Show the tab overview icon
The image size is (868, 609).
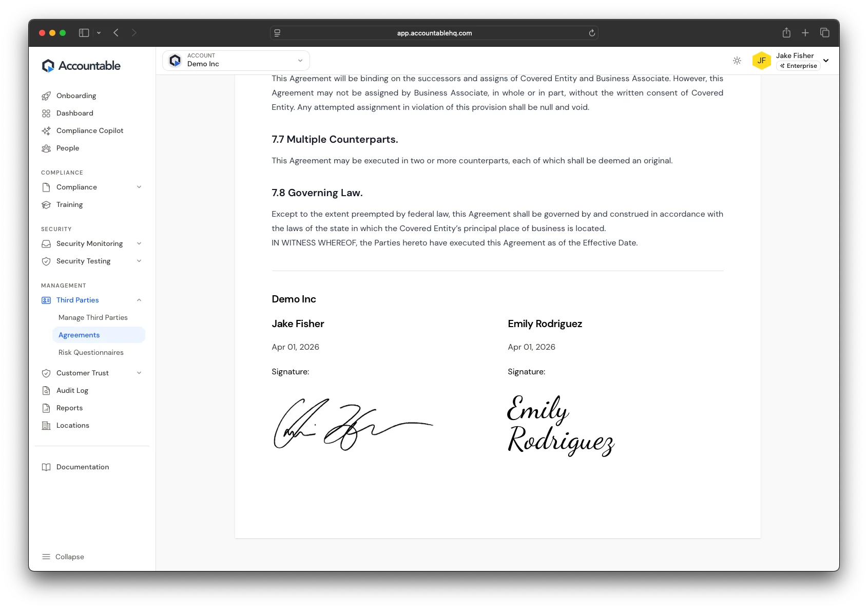click(x=825, y=33)
